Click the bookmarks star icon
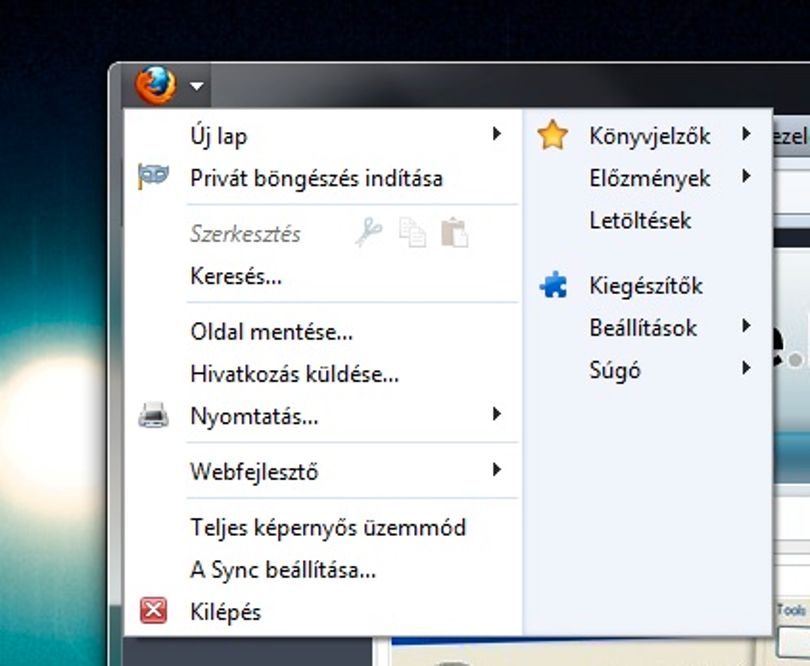810x666 pixels. [x=553, y=135]
